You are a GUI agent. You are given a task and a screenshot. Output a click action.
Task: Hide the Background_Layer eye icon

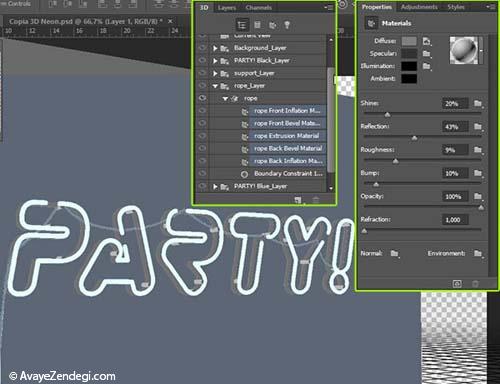pyautogui.click(x=202, y=48)
